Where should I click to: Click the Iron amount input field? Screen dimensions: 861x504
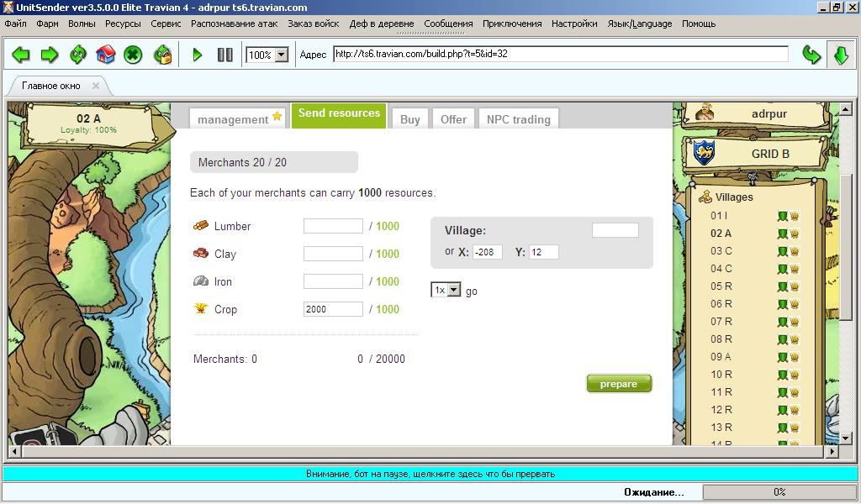point(333,281)
